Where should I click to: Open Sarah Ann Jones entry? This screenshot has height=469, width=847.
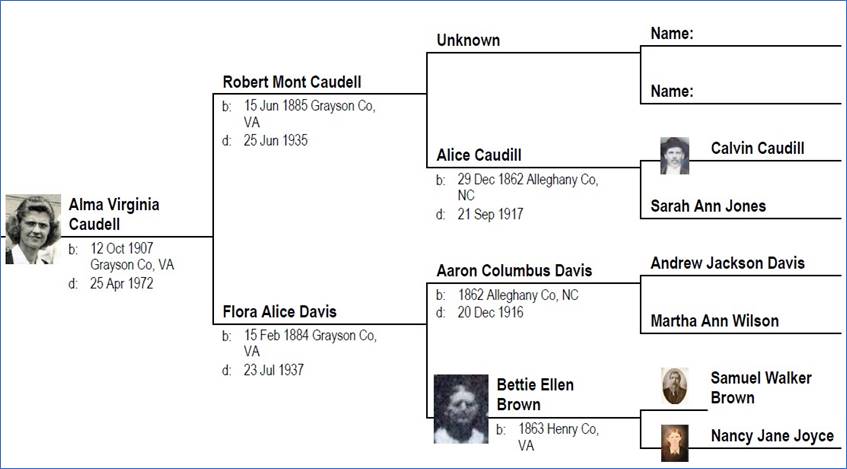point(708,206)
